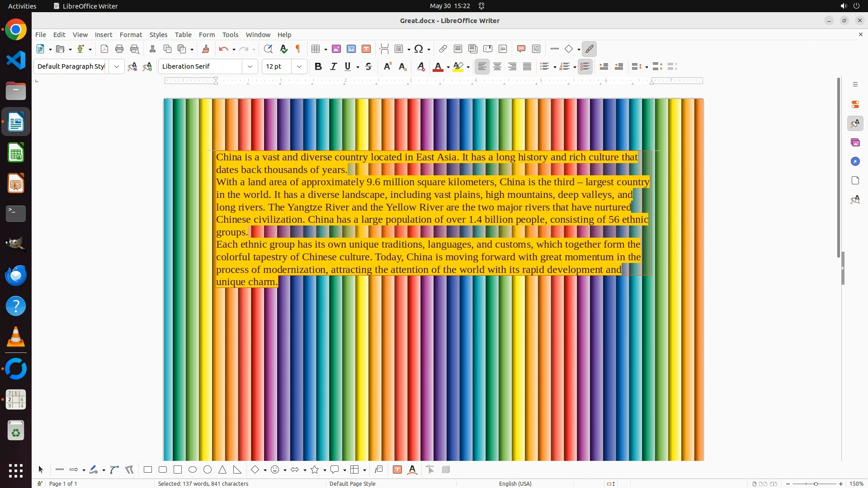Expand the font size dropdown
This screenshot has width=868, height=488.
tap(299, 66)
